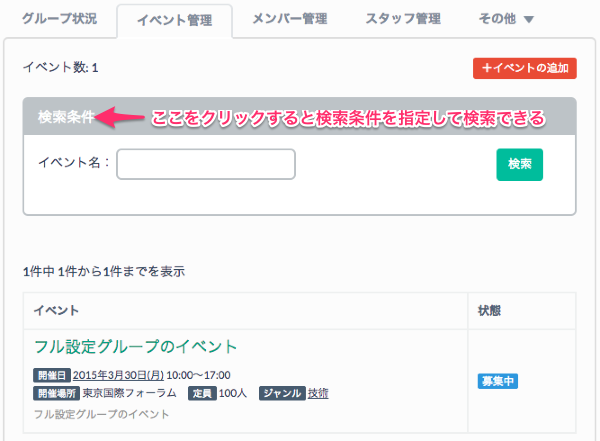Expand the その他 dropdown menu
This screenshot has width=600, height=441.
[507, 19]
